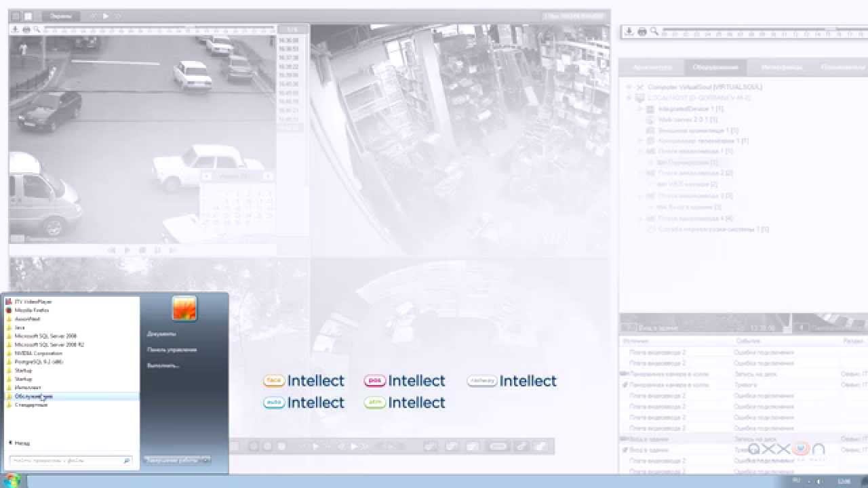
Task: Expand Computer VirtualSoul tree node
Action: [x=629, y=87]
